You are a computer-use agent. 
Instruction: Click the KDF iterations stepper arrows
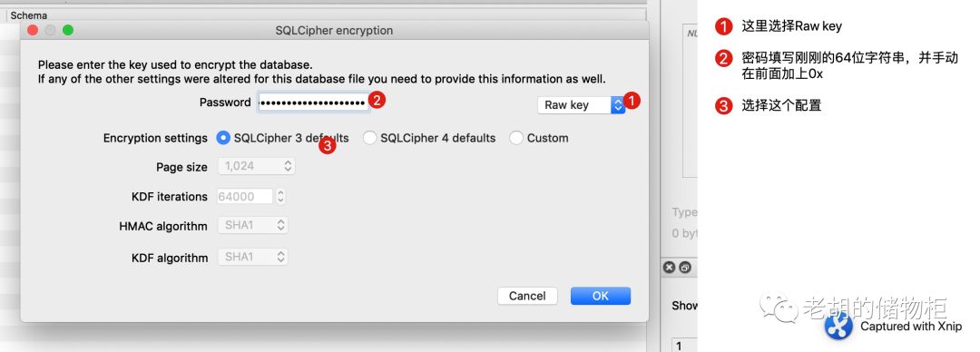[280, 196]
